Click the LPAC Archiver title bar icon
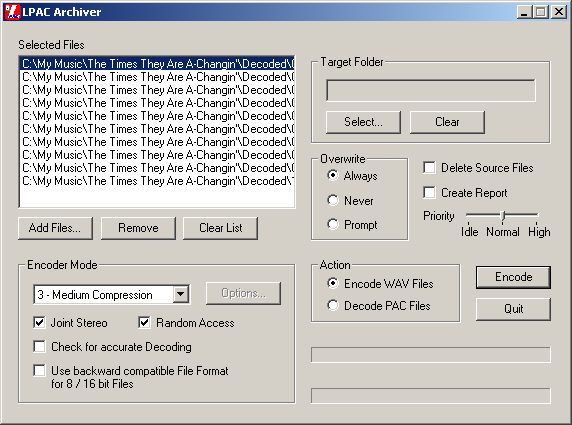 point(13,12)
